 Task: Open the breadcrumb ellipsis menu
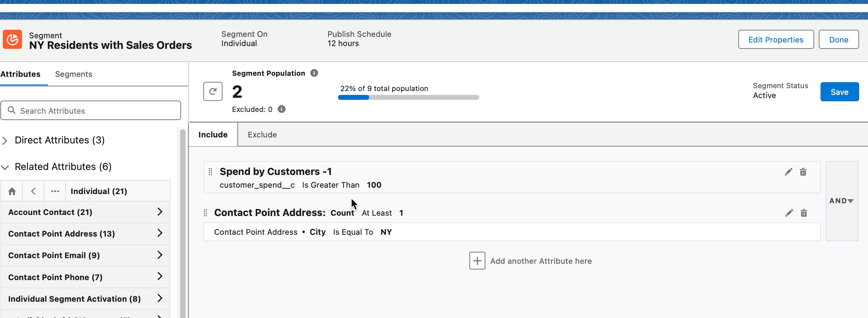[55, 191]
